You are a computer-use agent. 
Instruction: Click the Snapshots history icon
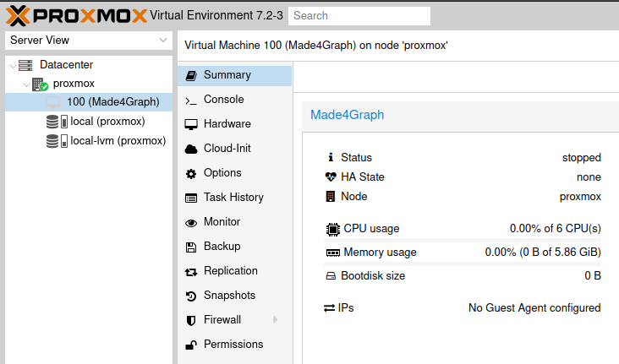click(x=190, y=296)
